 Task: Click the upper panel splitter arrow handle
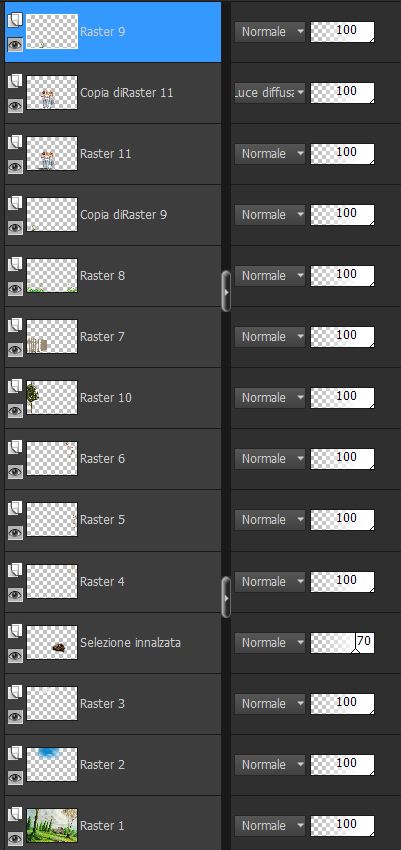click(x=226, y=291)
